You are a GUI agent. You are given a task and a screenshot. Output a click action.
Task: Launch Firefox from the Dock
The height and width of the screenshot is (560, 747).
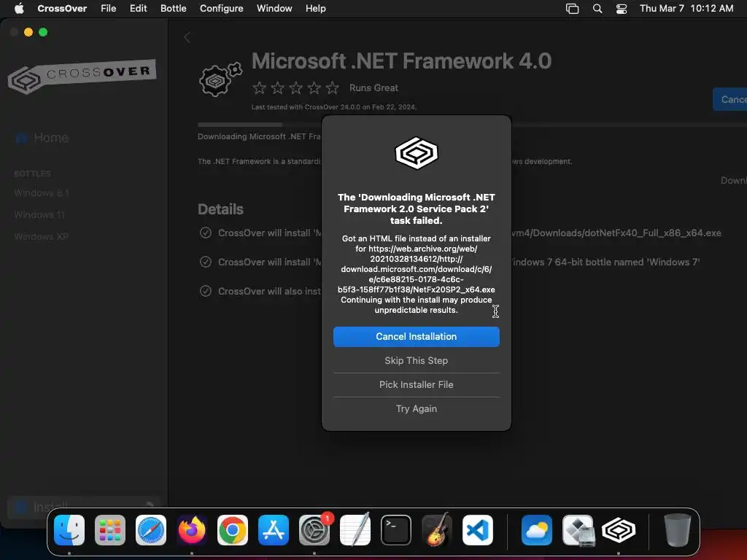[192, 530]
